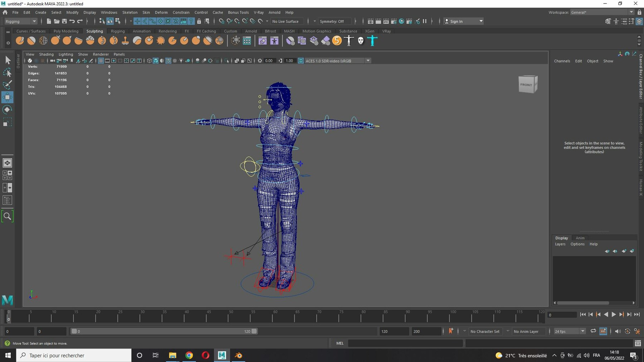
Task: Select the Move tool in the toolbox
Action: (x=7, y=97)
